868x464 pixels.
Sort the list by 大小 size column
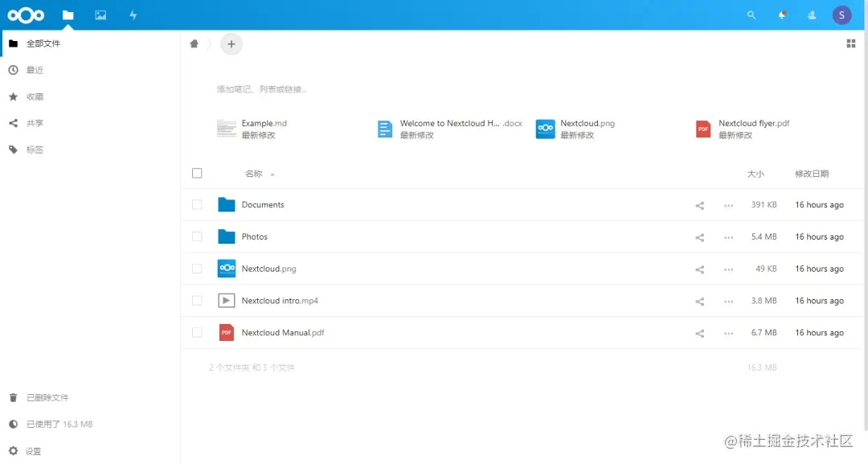tap(755, 174)
